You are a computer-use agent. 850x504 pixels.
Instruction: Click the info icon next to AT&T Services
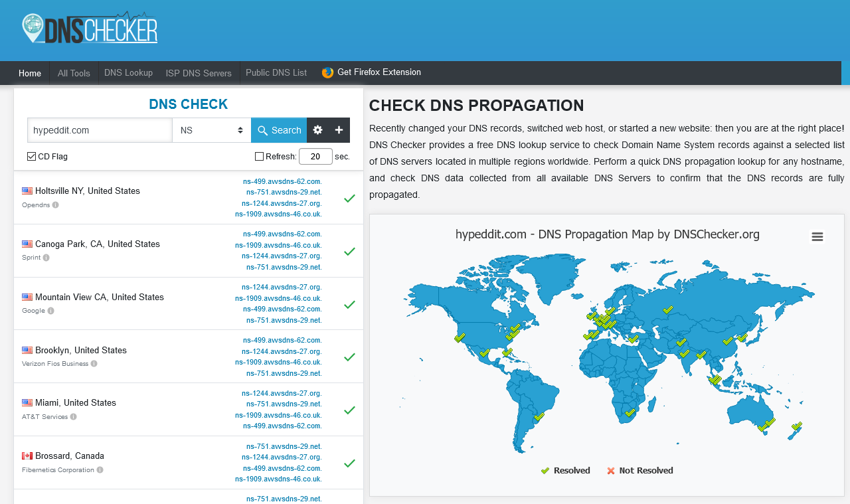pos(74,416)
